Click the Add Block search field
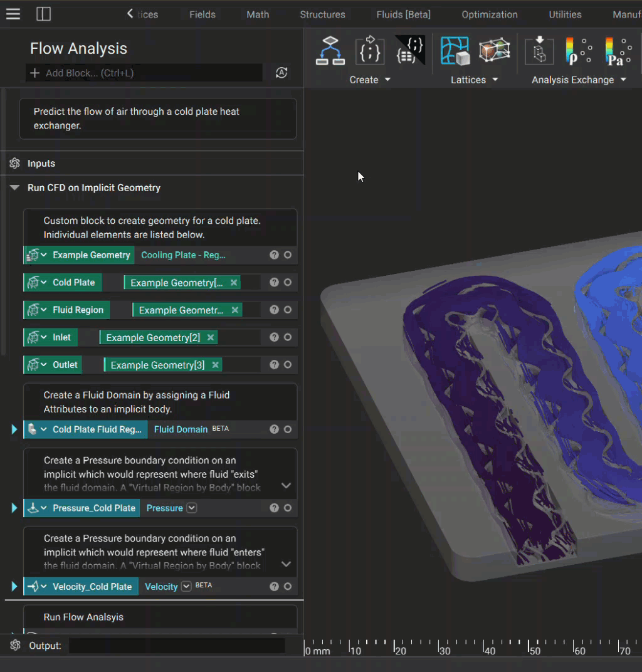The height and width of the screenshot is (672, 642). click(144, 73)
